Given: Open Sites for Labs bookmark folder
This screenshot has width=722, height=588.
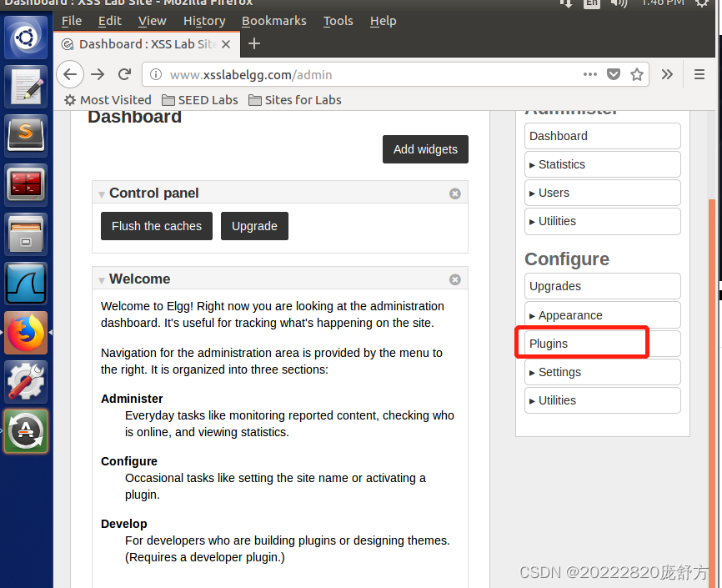Looking at the screenshot, I should click(x=294, y=100).
